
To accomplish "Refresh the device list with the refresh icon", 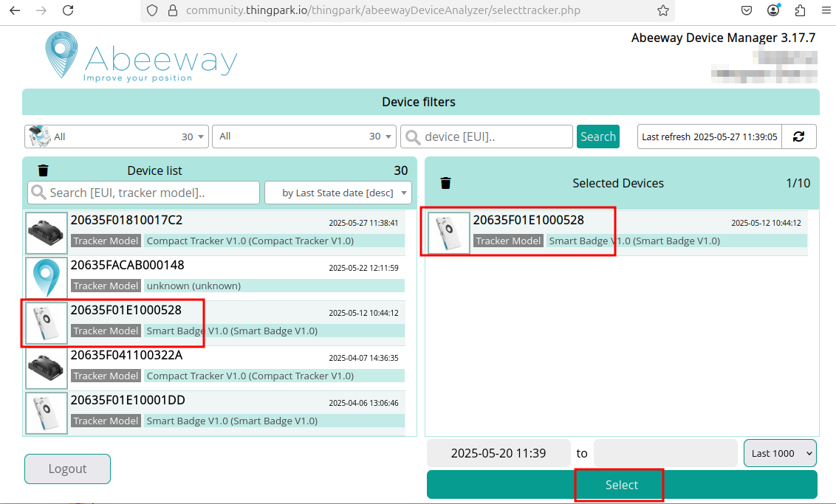I will point(798,137).
